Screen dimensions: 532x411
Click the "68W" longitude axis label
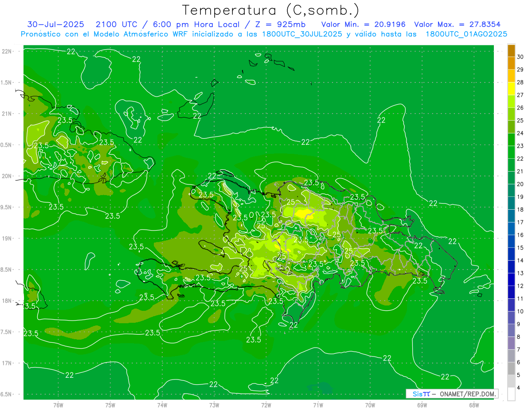[x=474, y=405]
